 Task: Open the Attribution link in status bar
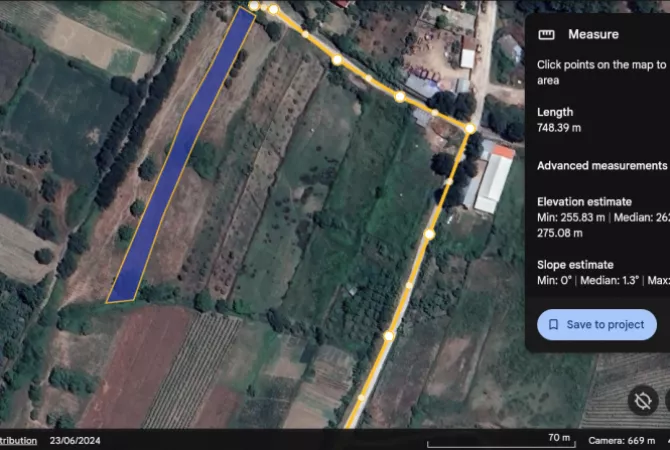click(x=18, y=440)
